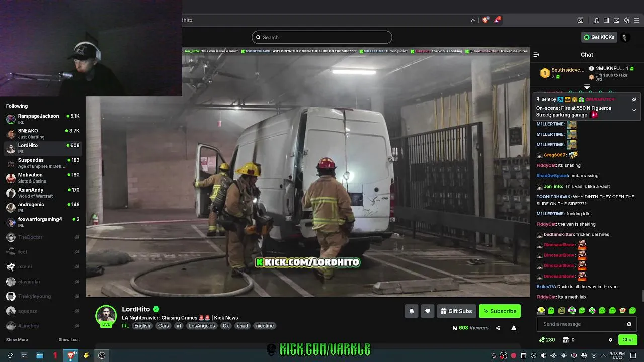
Task: Expand following list with Show More
Action: pyautogui.click(x=17, y=340)
